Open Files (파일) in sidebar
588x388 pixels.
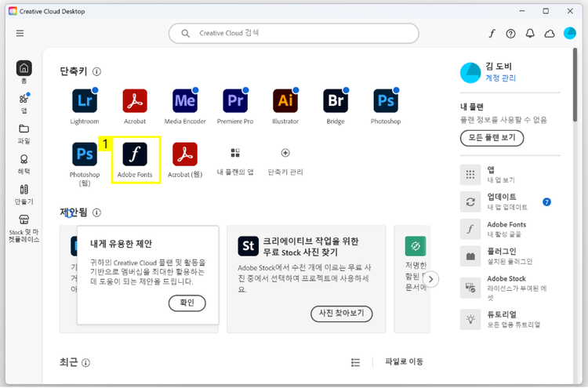click(24, 134)
